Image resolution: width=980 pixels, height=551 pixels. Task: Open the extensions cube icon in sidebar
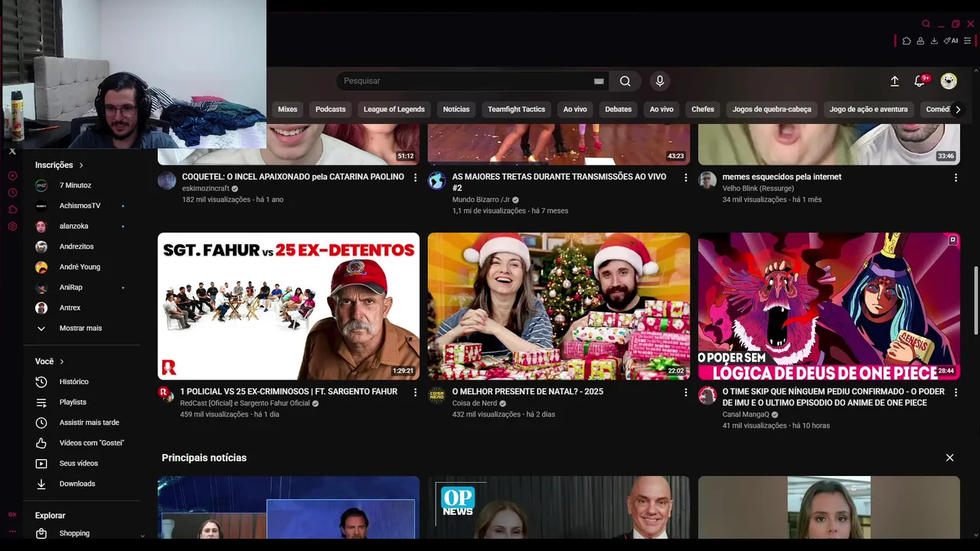point(12,210)
